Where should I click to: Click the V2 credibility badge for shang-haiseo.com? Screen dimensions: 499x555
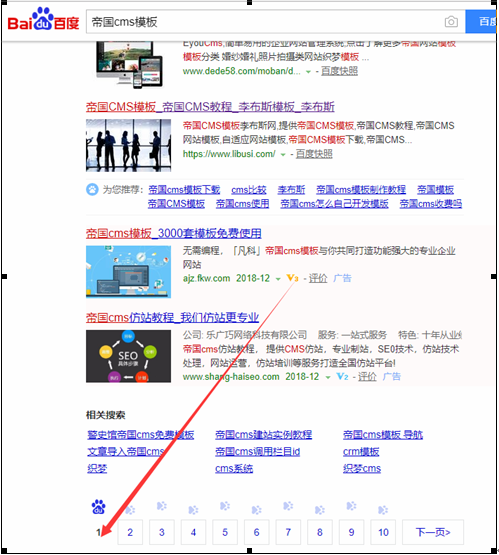point(342,376)
